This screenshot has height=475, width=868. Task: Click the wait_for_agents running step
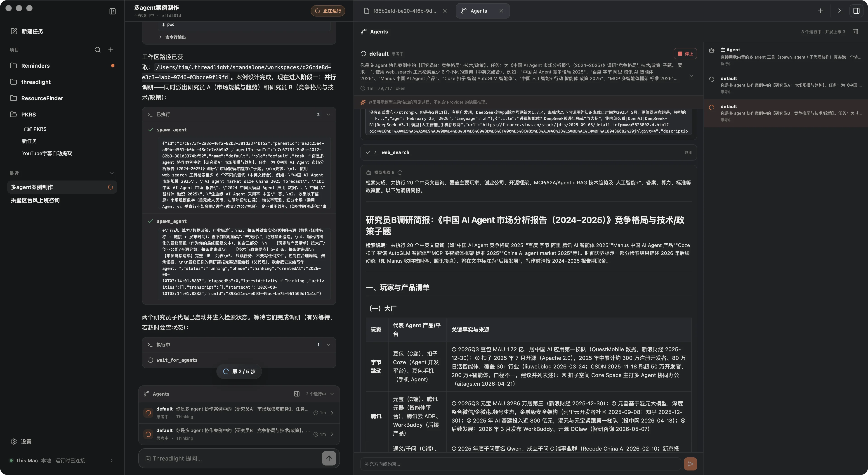(239, 360)
